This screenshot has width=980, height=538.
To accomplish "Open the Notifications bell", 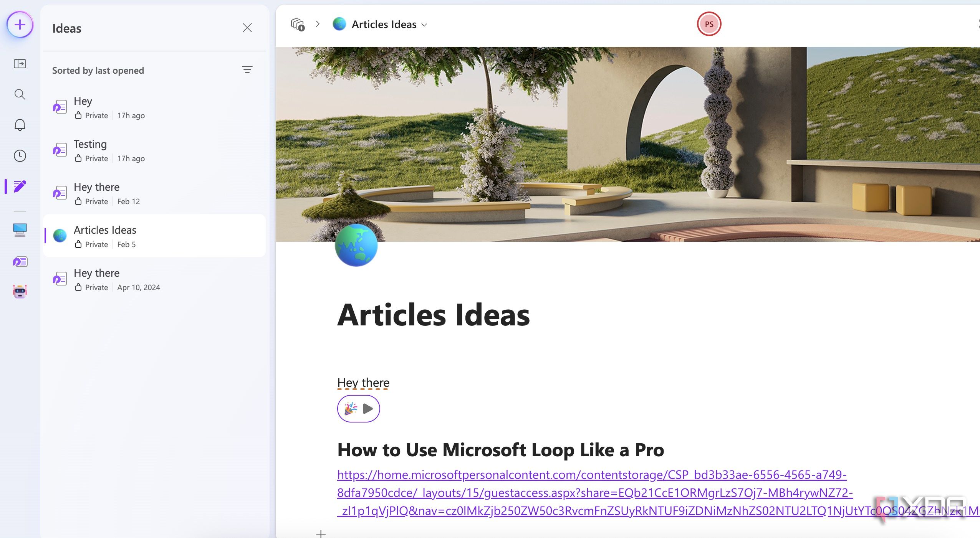I will (x=19, y=125).
